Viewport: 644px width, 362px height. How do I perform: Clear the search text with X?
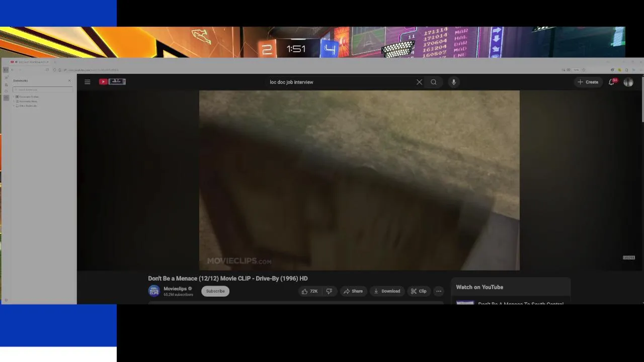point(419,82)
